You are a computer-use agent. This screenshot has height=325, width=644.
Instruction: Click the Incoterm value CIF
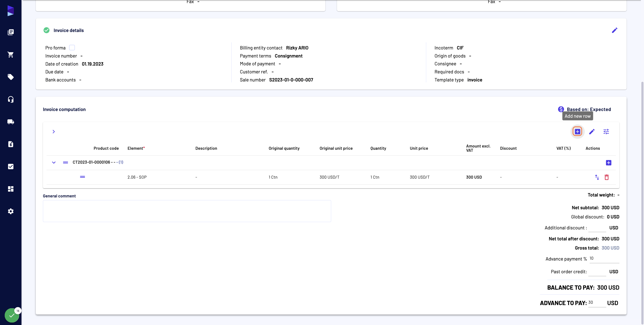[460, 48]
